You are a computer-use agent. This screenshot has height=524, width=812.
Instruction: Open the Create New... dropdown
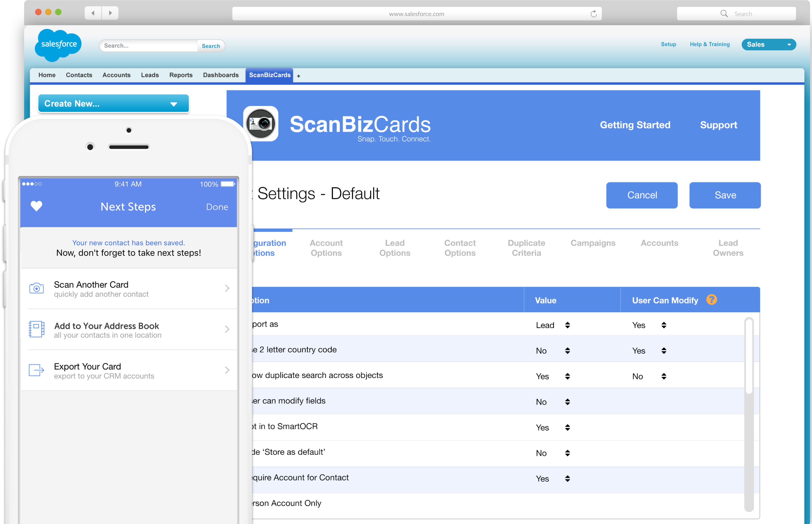(x=113, y=103)
